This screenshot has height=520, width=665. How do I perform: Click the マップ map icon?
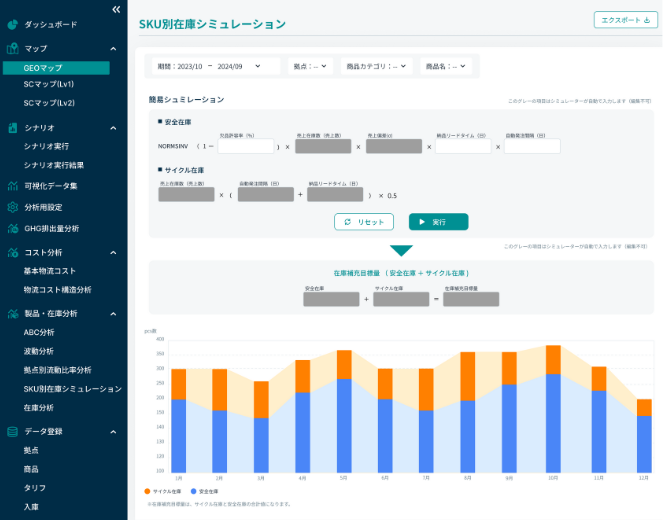(x=13, y=48)
